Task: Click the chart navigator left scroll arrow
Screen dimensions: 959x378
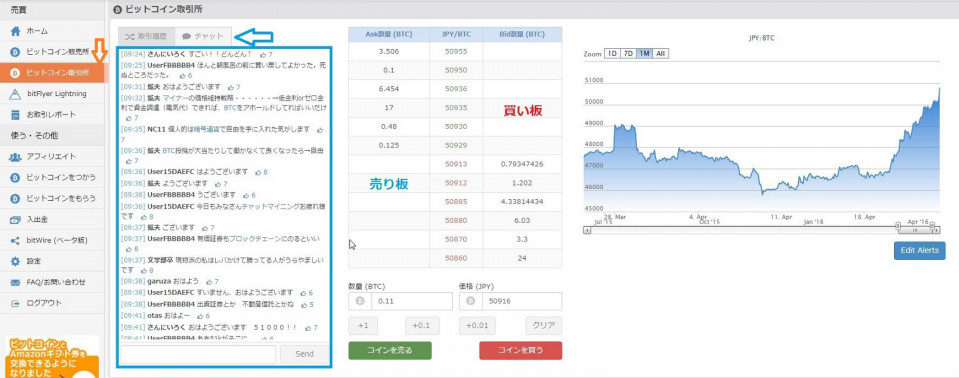Action: [587, 231]
